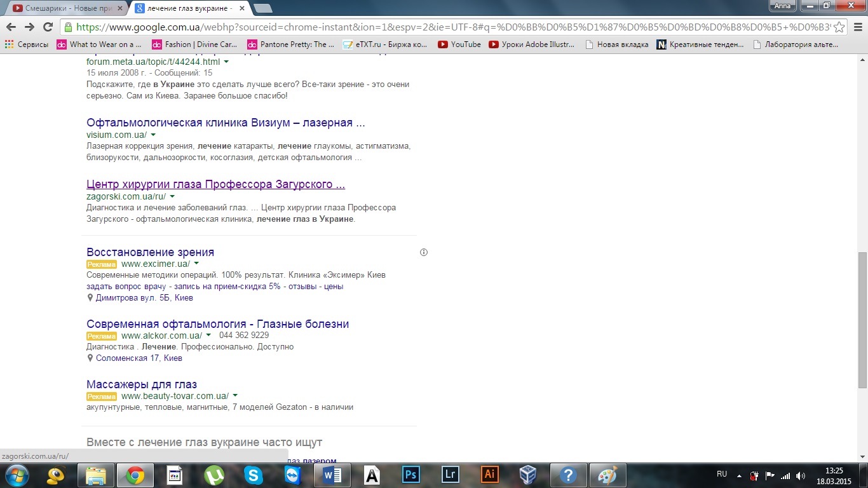Click the volume icon in system tray
Image resolution: width=868 pixels, height=488 pixels.
801,475
